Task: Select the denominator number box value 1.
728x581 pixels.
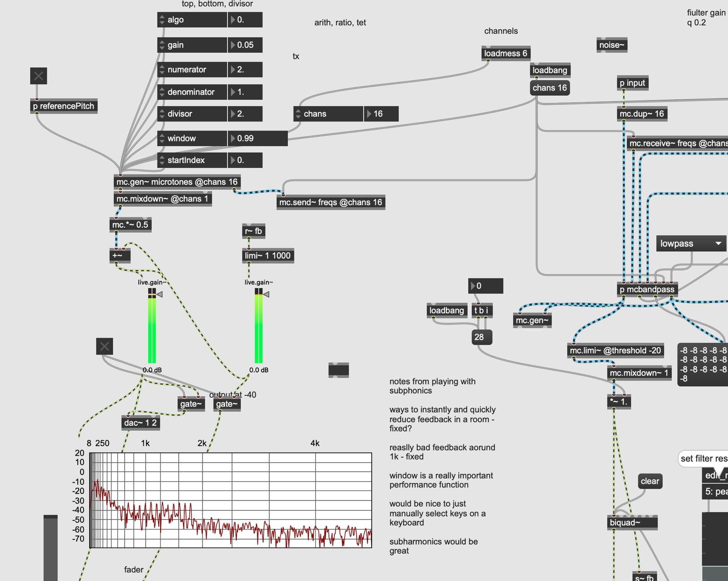Action: [245, 92]
